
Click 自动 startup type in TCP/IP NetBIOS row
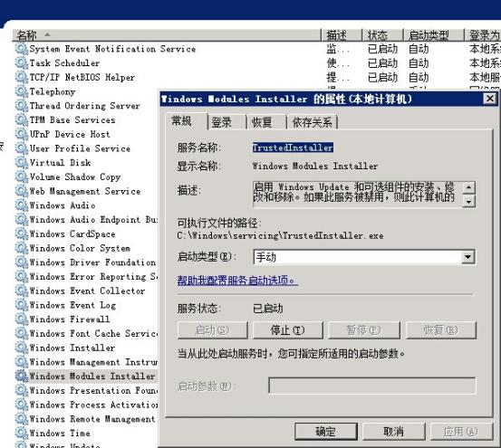(419, 78)
